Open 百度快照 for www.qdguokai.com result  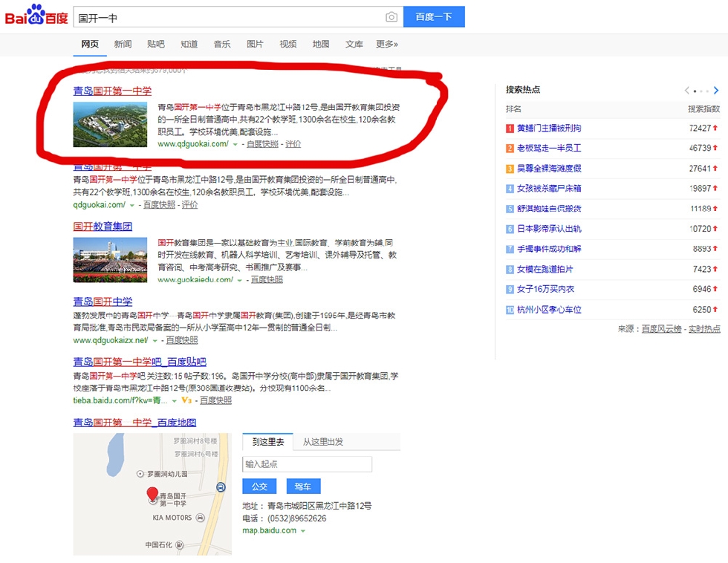(262, 144)
